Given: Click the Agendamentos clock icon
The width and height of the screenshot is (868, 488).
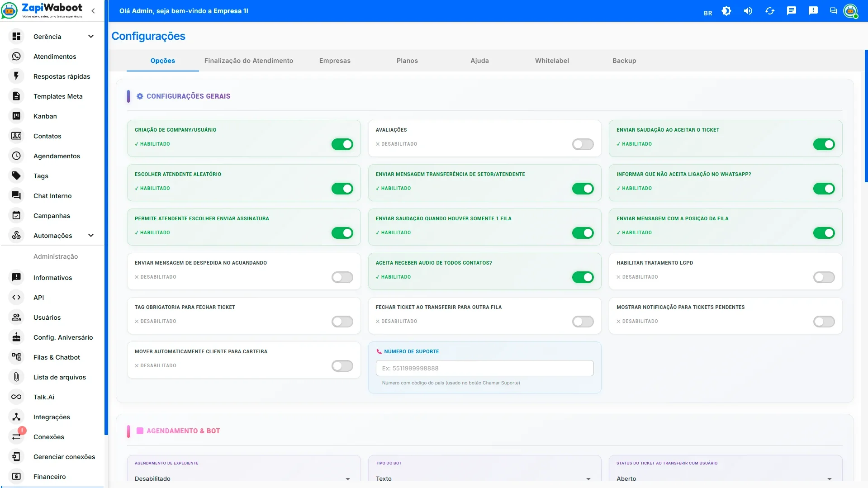Looking at the screenshot, I should [16, 156].
